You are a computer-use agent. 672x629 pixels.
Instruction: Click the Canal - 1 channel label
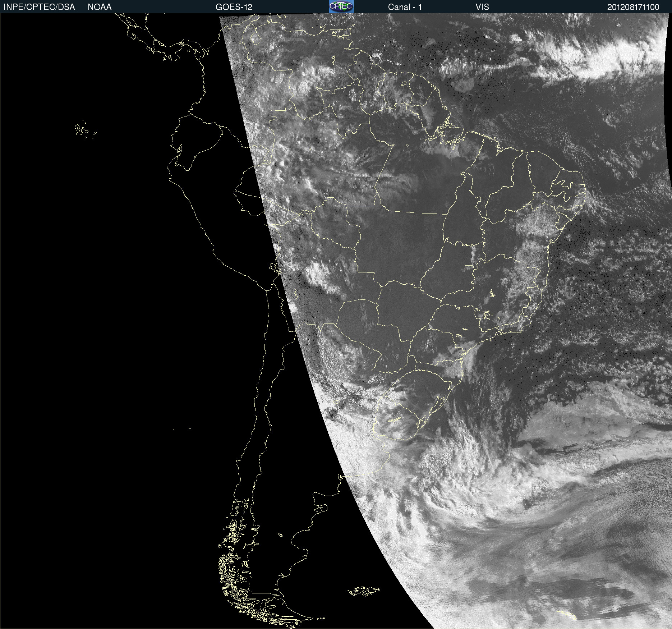(405, 7)
